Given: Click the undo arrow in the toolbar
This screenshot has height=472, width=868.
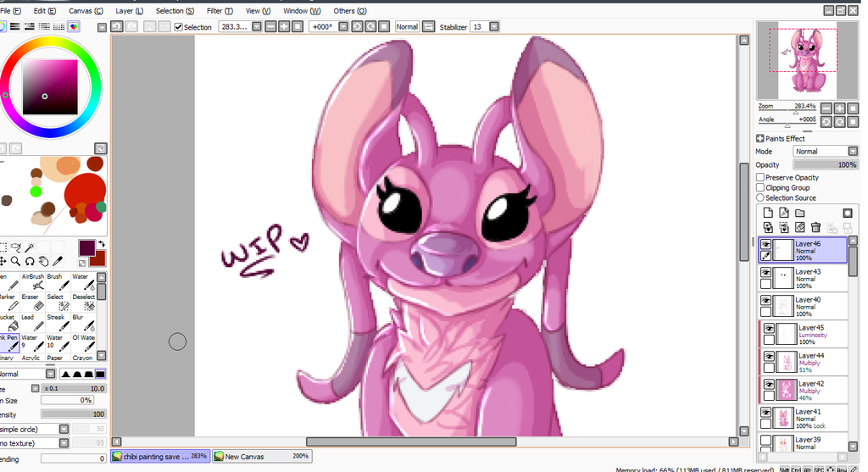Looking at the screenshot, I should point(116,27).
